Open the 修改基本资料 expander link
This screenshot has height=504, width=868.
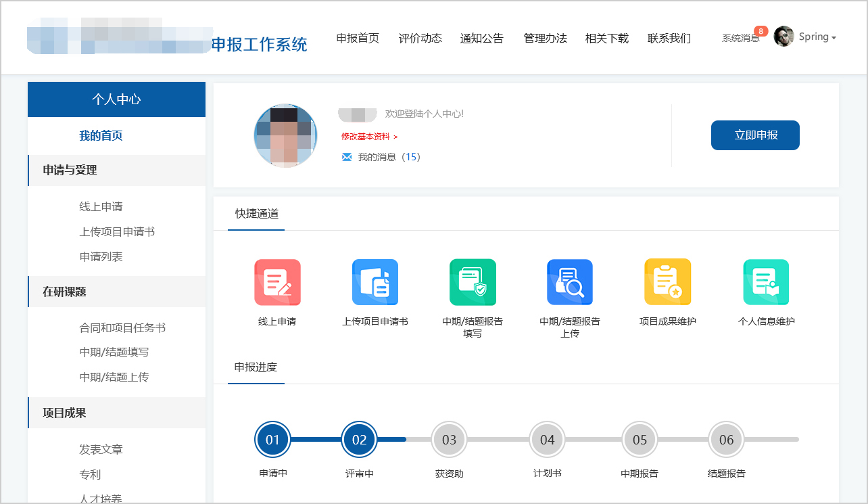pos(365,137)
